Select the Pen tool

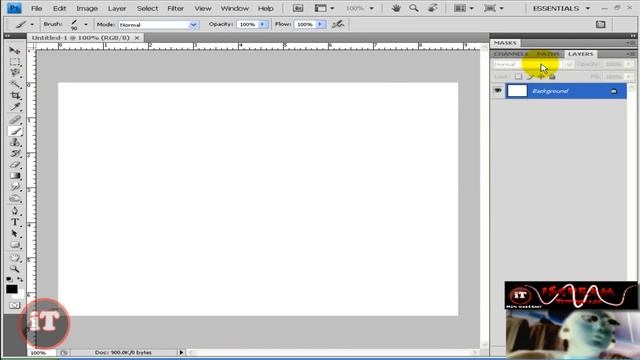(x=15, y=211)
